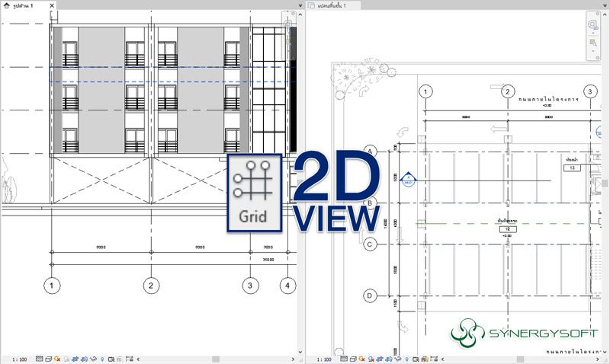
Task: Select grid bubble 3 in elevation view
Action: pos(250,286)
